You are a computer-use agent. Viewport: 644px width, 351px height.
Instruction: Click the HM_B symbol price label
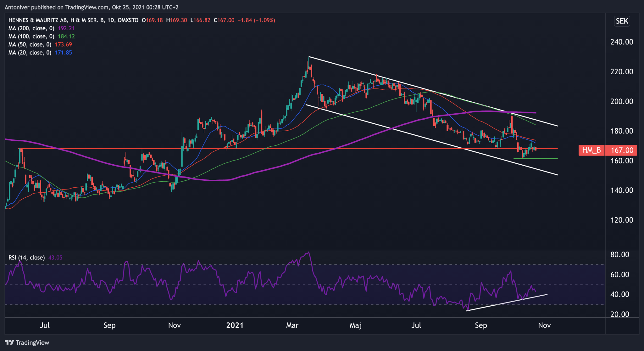pos(591,150)
